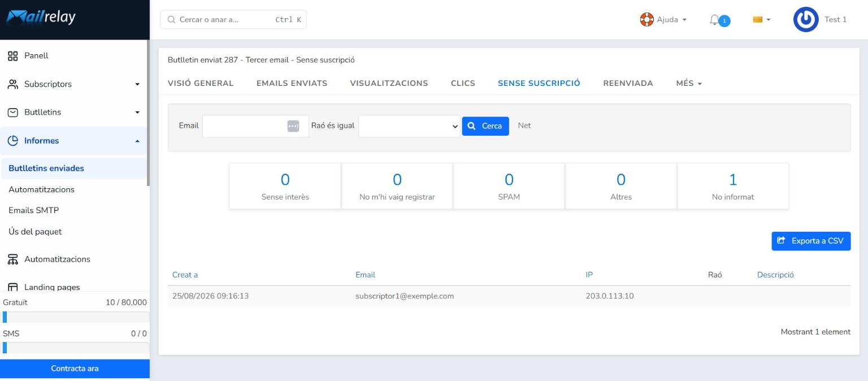The width and height of the screenshot is (868, 381).
Task: Sort by Email column header
Action: (365, 275)
